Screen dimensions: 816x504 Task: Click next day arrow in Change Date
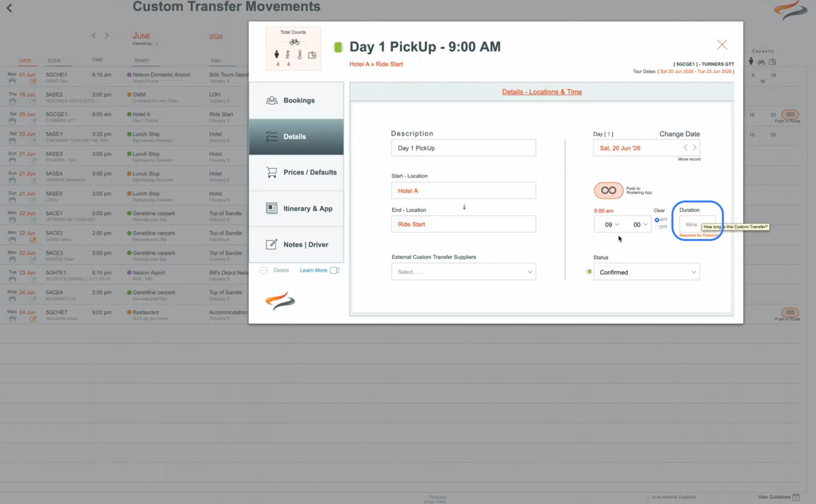tap(695, 148)
